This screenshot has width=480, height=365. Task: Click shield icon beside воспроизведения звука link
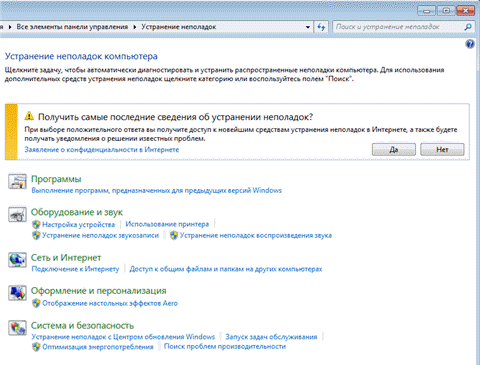pyautogui.click(x=174, y=235)
